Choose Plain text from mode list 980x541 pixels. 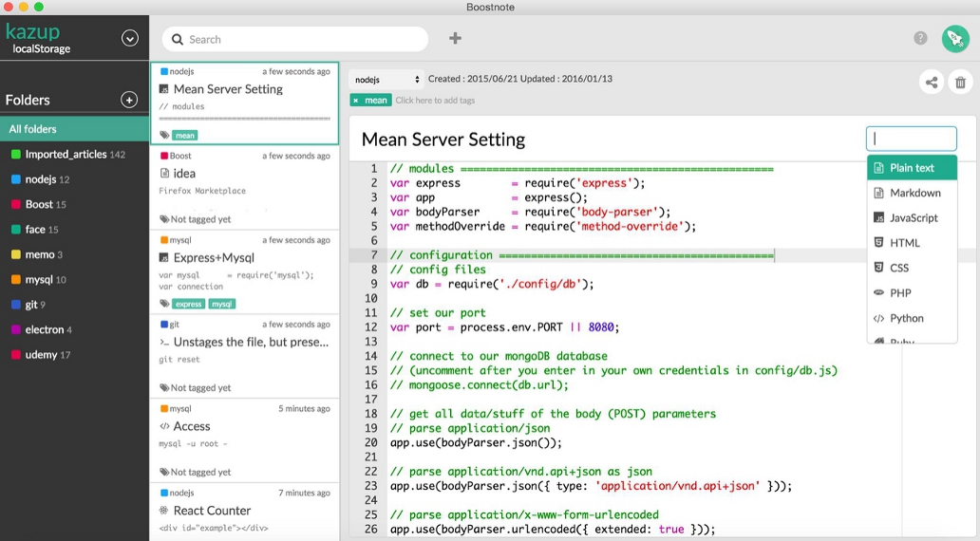tap(912, 168)
